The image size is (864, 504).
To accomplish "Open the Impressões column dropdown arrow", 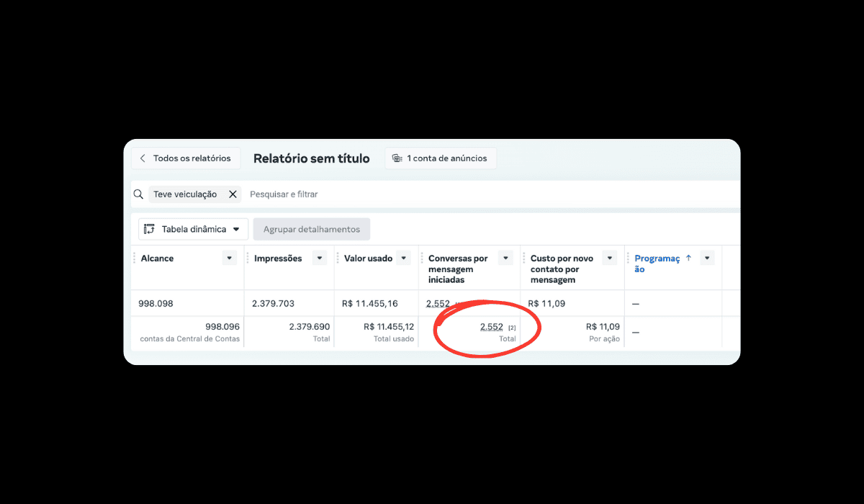I will [x=319, y=258].
